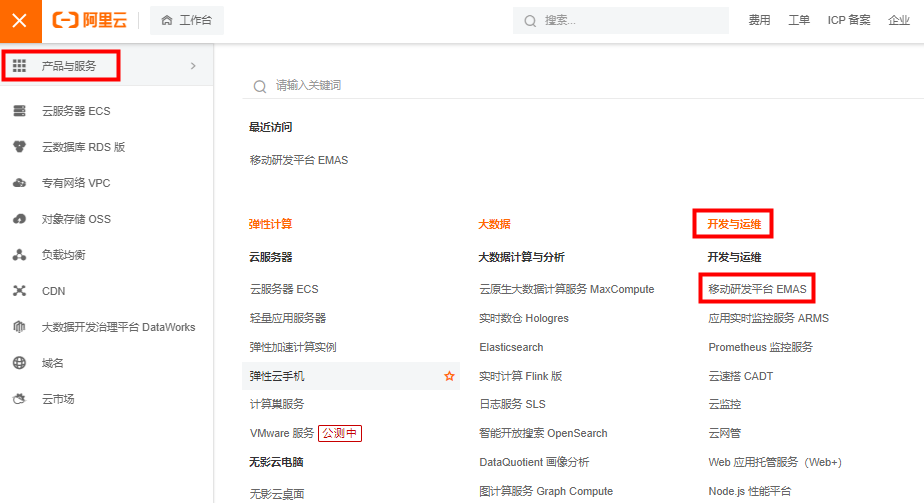Image resolution: width=924 pixels, height=503 pixels.
Task: Open 对象存储 OSS in sidebar
Action: [x=76, y=219]
